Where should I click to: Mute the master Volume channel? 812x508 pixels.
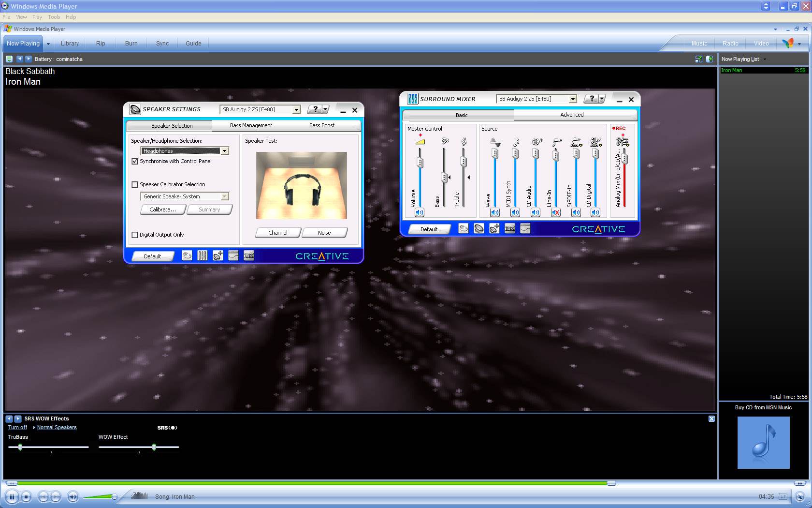click(x=420, y=212)
